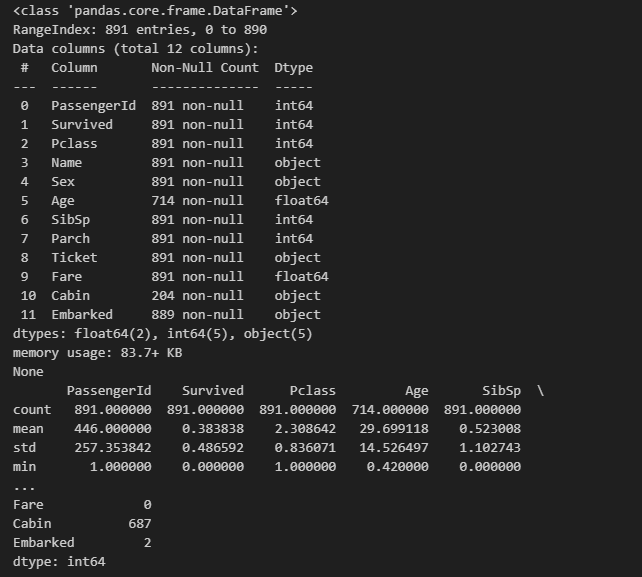Click the 'std' row label
Image resolution: width=642 pixels, height=577 pixels.
pyautogui.click(x=24, y=448)
